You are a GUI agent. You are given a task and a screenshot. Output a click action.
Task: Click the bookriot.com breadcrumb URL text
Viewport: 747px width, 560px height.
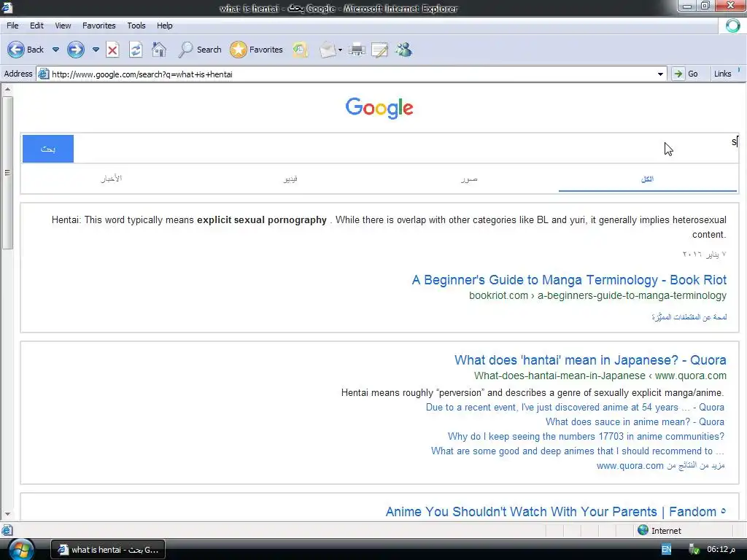pyautogui.click(x=598, y=296)
